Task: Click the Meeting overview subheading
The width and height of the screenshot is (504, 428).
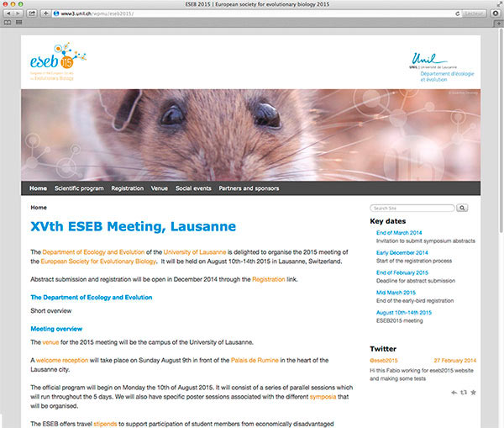Action: [56, 329]
